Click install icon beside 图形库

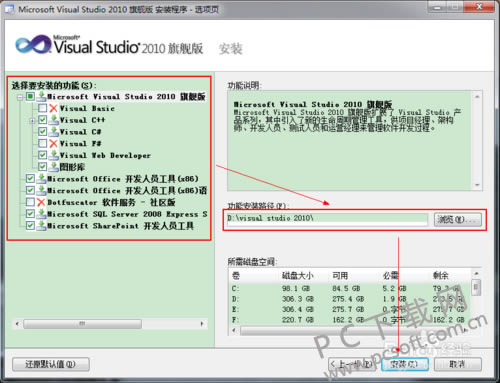tap(53, 167)
